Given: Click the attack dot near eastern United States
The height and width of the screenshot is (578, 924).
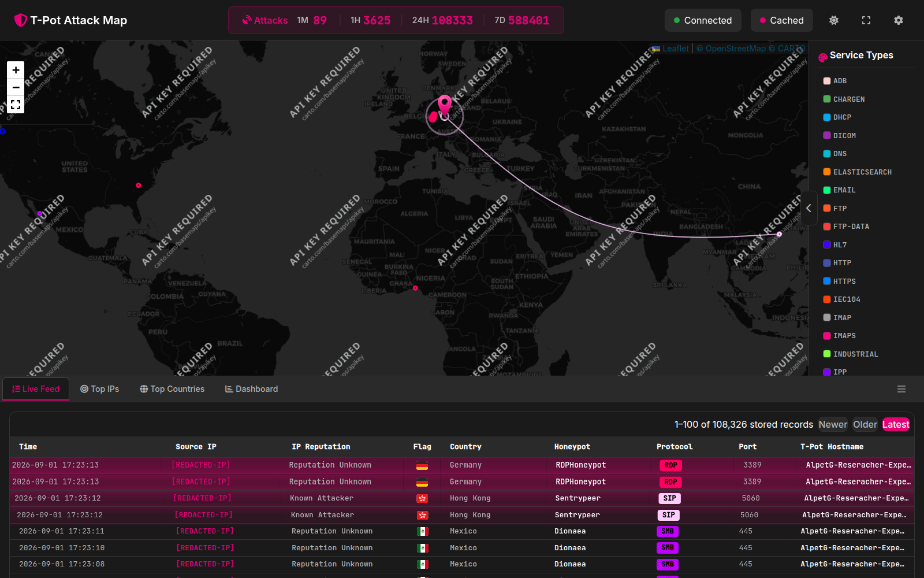Looking at the screenshot, I should 139,186.
